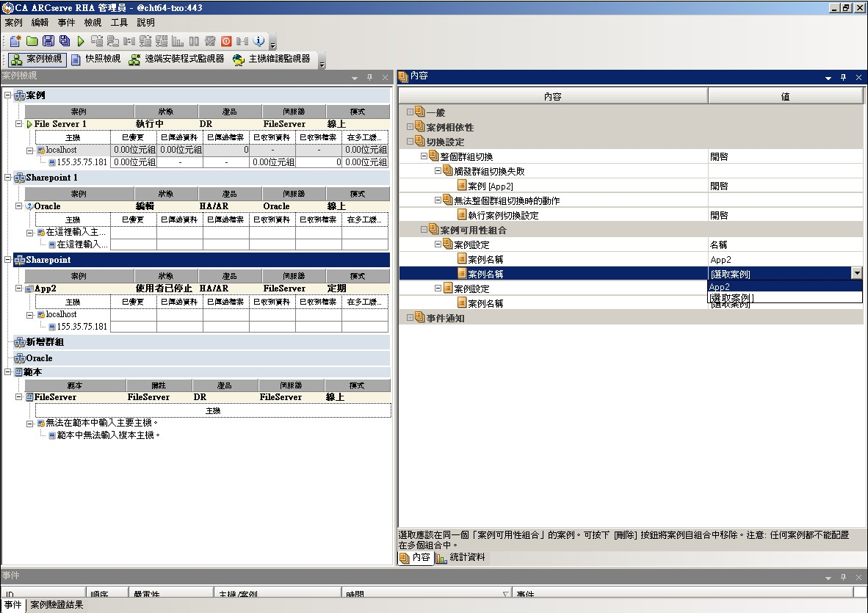Click the bar-chart Statistics toolbar icon
The height and width of the screenshot is (613, 868).
(x=178, y=41)
